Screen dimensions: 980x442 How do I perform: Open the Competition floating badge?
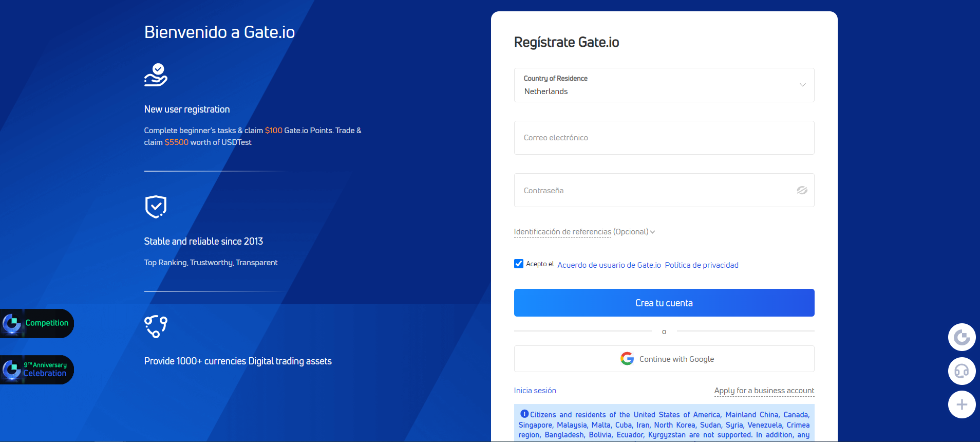tap(36, 323)
